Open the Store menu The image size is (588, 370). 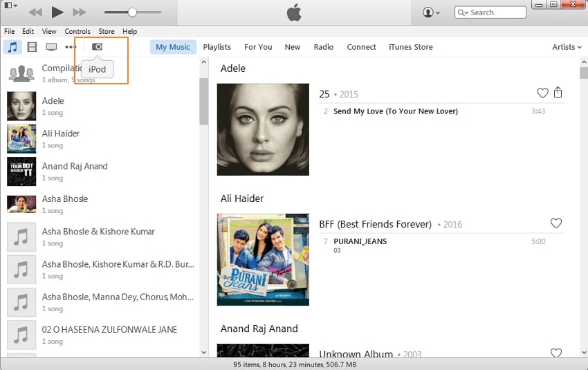click(x=106, y=32)
